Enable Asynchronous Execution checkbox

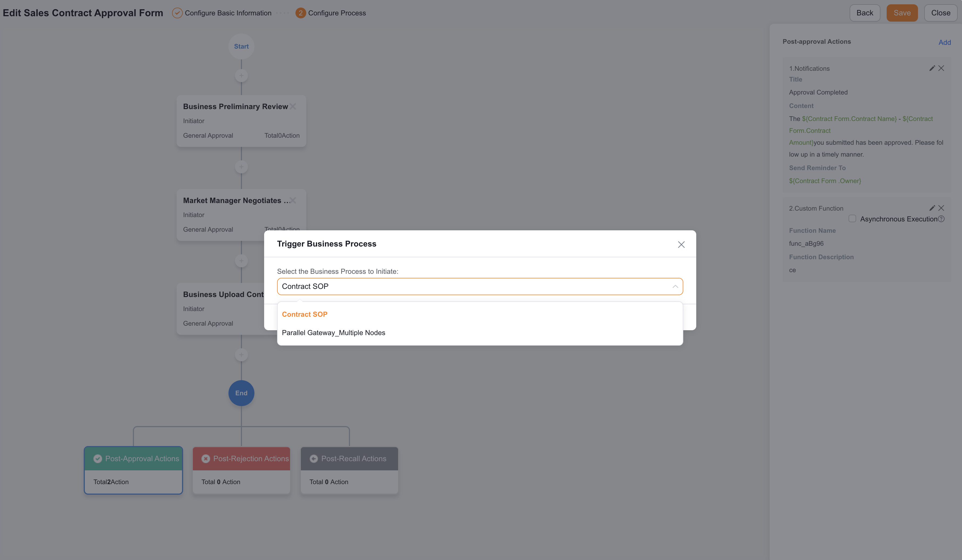pyautogui.click(x=852, y=219)
